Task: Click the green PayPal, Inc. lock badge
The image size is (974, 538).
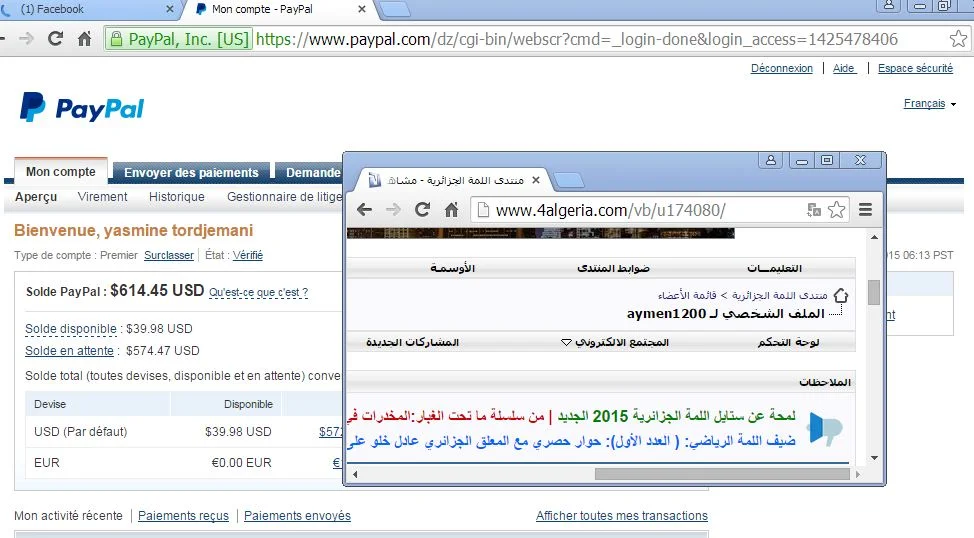Action: (x=179, y=39)
